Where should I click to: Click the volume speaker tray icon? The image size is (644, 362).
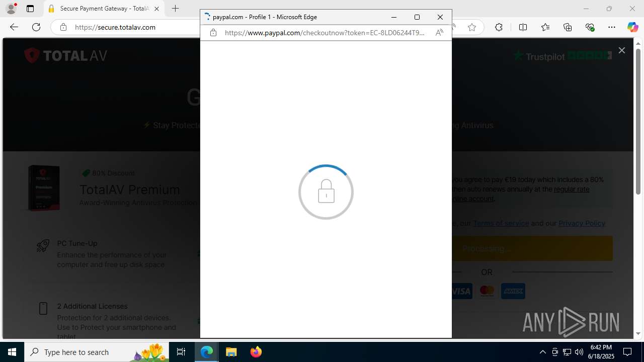[x=579, y=352]
